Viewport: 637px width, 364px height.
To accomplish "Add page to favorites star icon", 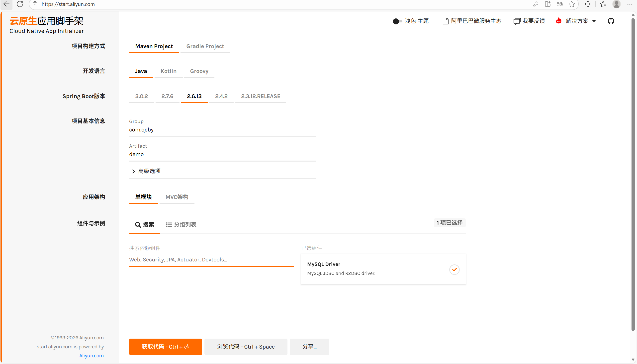I will point(571,4).
